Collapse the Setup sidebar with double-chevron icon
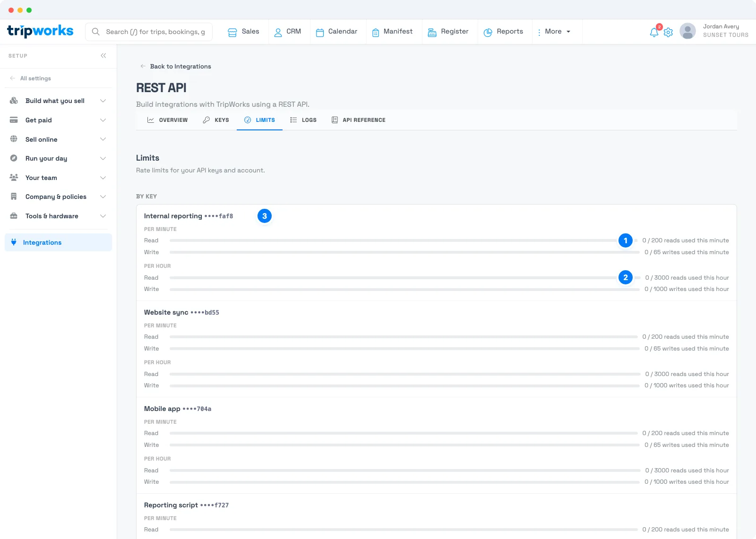Viewport: 756px width, 539px height. coord(103,56)
